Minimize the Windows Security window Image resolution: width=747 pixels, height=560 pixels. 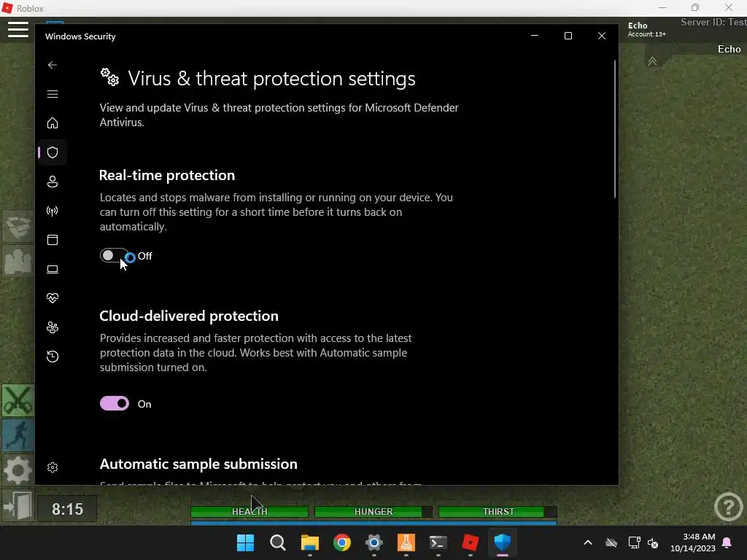tap(535, 36)
